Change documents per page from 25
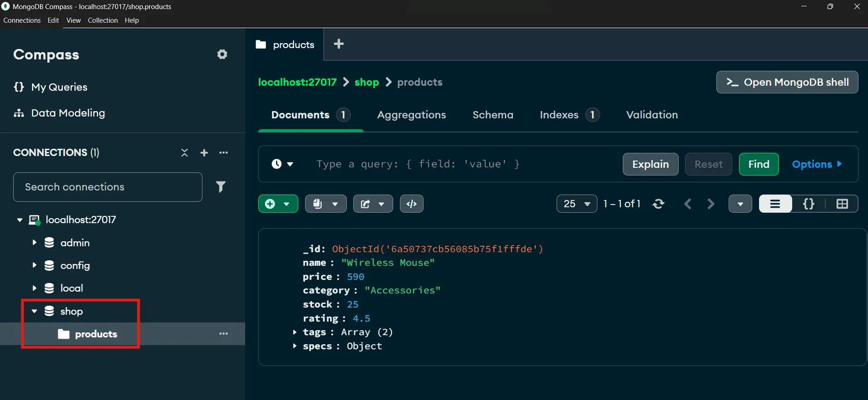The height and width of the screenshot is (400, 868). coord(577,204)
